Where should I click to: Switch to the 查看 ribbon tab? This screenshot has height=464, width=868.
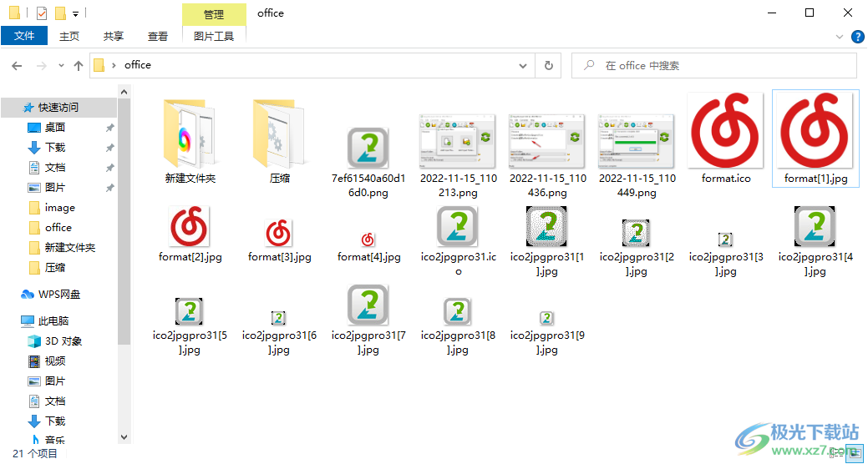coord(158,36)
